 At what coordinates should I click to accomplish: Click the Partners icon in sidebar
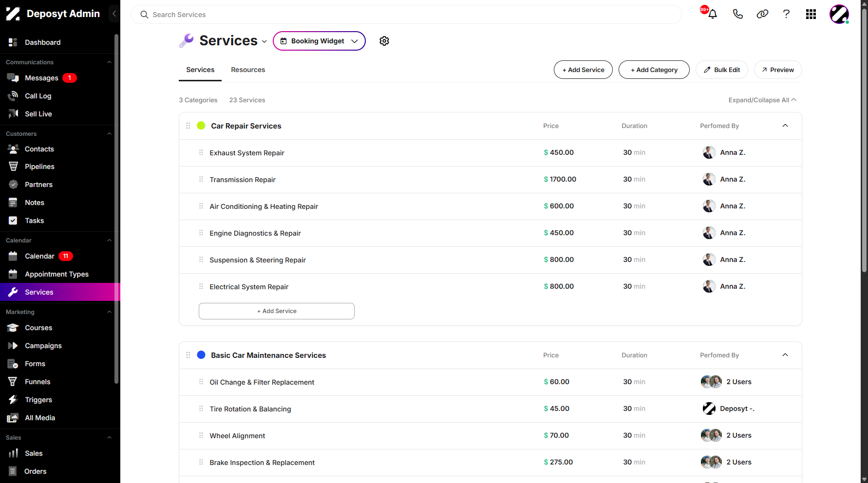point(13,185)
